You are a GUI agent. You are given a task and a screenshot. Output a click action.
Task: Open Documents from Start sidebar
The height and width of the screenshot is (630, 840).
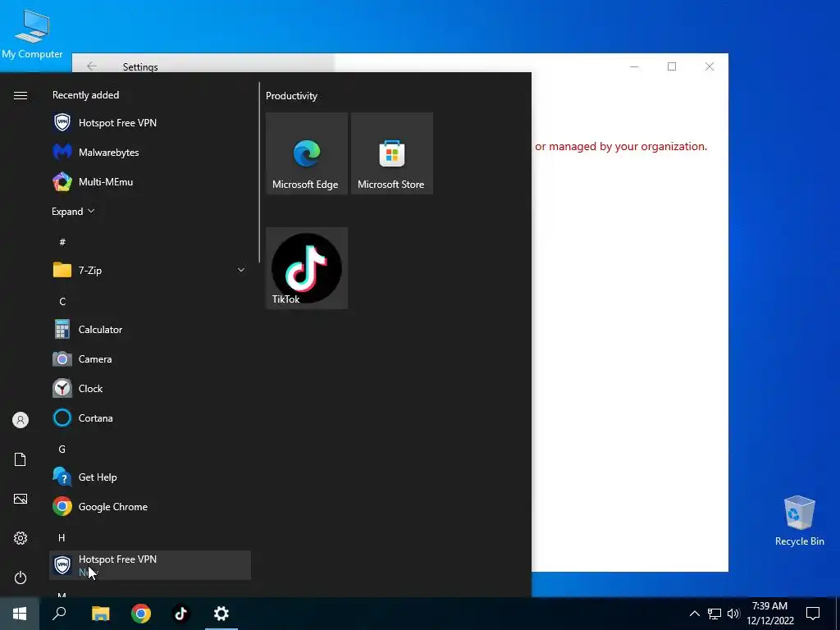[x=21, y=459]
